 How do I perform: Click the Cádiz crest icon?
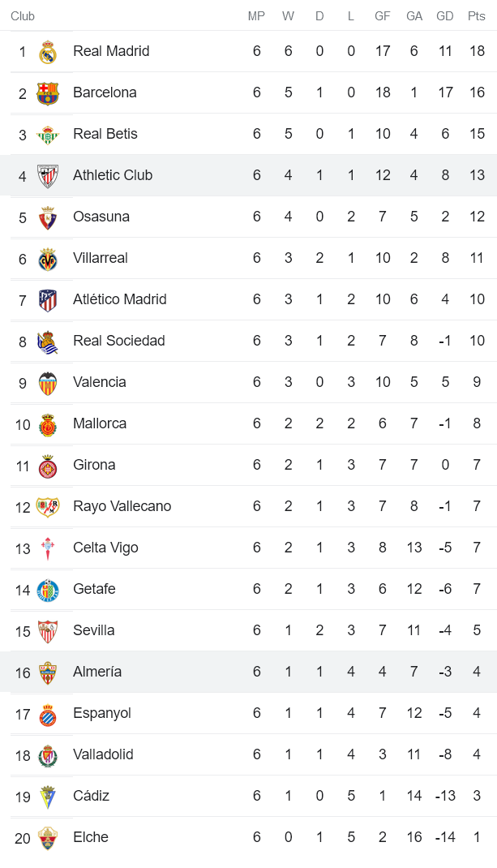pos(48,797)
